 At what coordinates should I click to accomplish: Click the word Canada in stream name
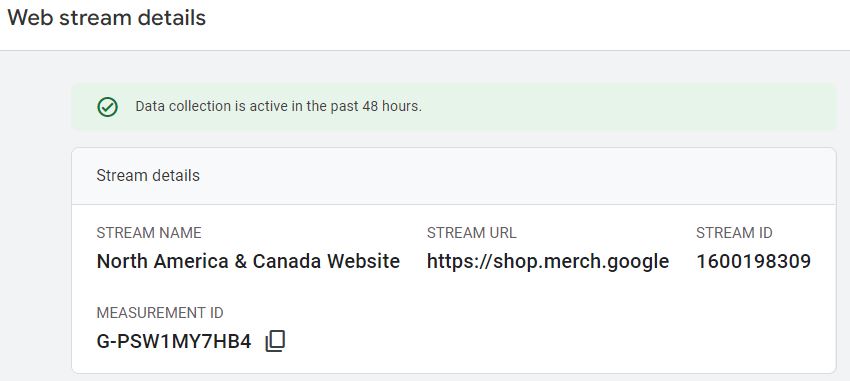click(x=287, y=262)
